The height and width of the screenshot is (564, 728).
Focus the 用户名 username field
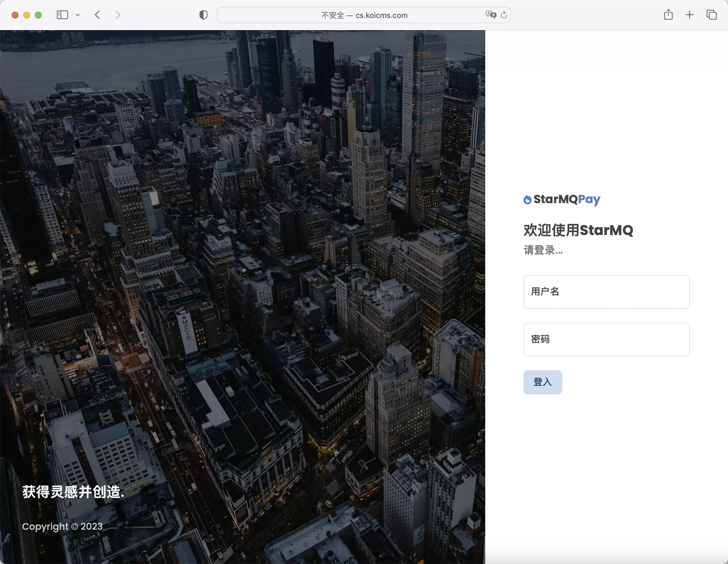(606, 292)
